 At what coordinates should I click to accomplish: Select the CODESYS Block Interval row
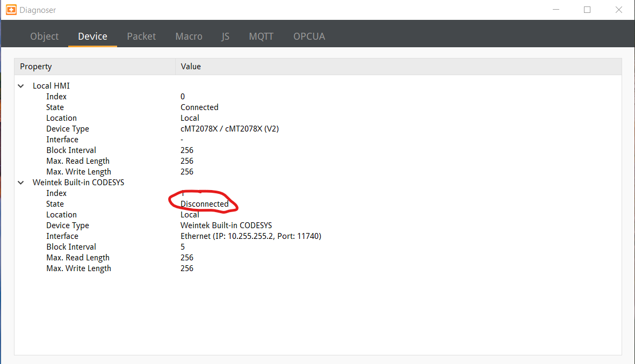[x=71, y=247]
